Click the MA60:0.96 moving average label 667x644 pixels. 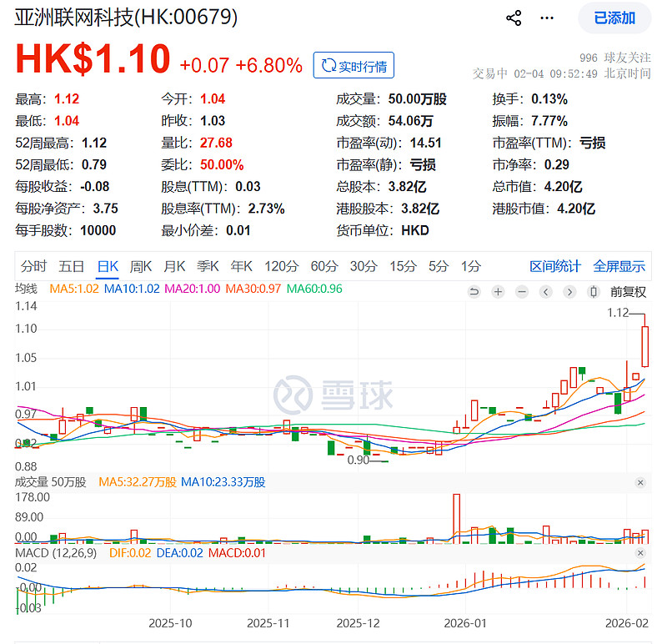click(x=314, y=289)
